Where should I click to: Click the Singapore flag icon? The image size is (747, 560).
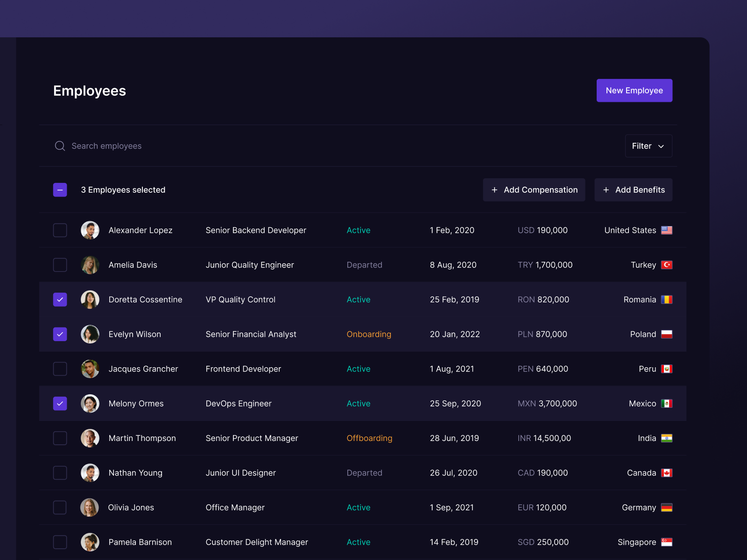click(667, 542)
